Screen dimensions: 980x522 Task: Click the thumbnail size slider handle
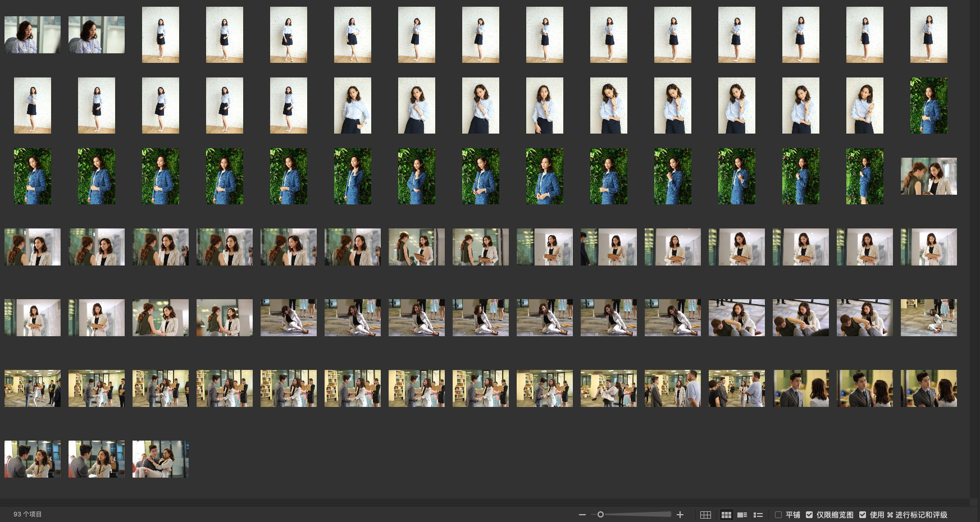(600, 515)
